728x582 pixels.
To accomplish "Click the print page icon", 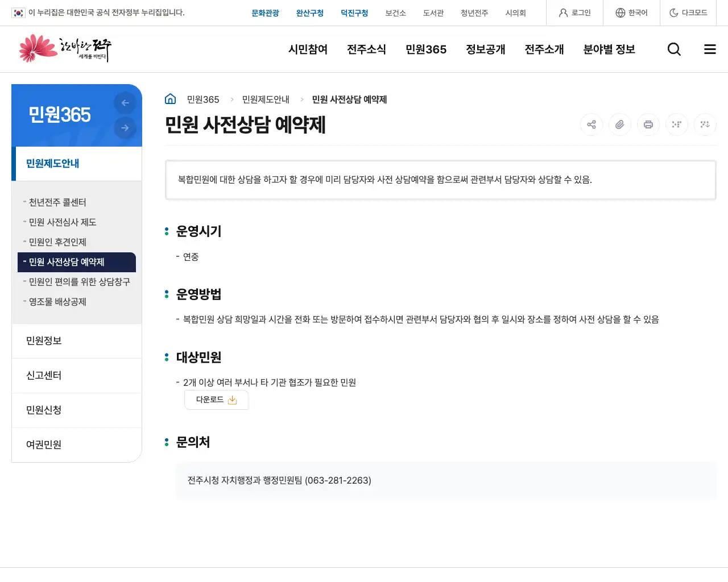I will (x=648, y=124).
